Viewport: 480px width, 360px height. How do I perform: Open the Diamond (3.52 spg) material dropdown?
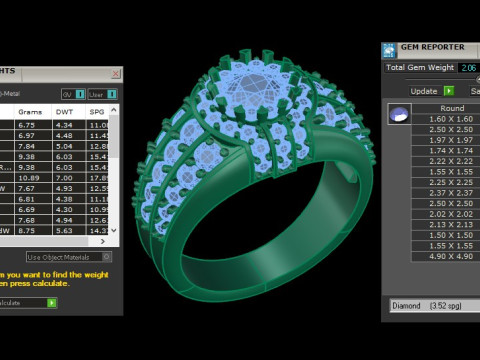coord(435,306)
